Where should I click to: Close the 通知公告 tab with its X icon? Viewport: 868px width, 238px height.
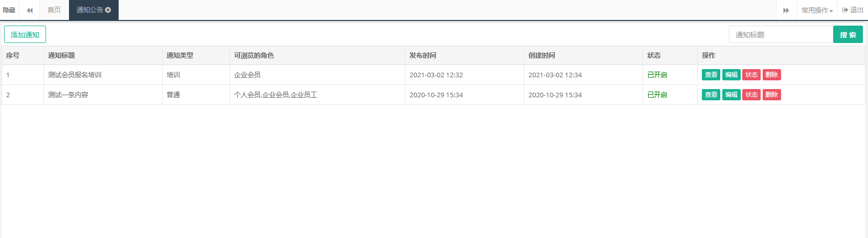108,10
